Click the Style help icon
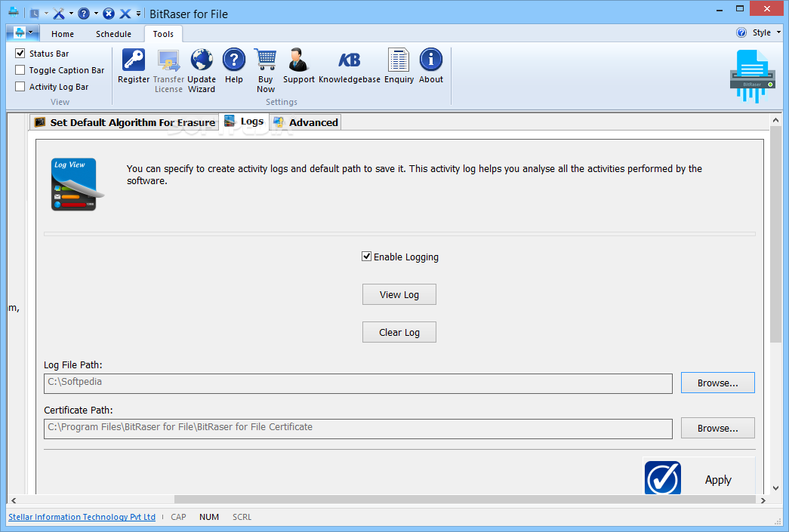 [x=741, y=32]
